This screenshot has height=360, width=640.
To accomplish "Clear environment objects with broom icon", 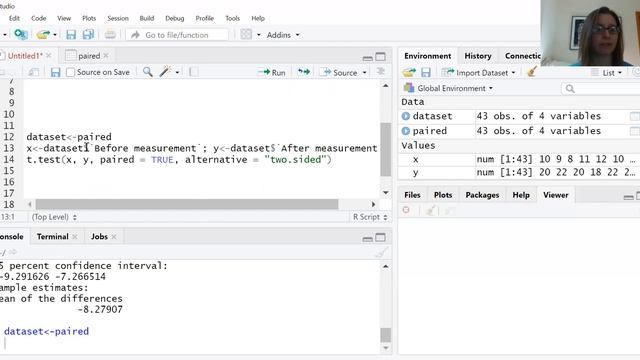I will click(531, 72).
